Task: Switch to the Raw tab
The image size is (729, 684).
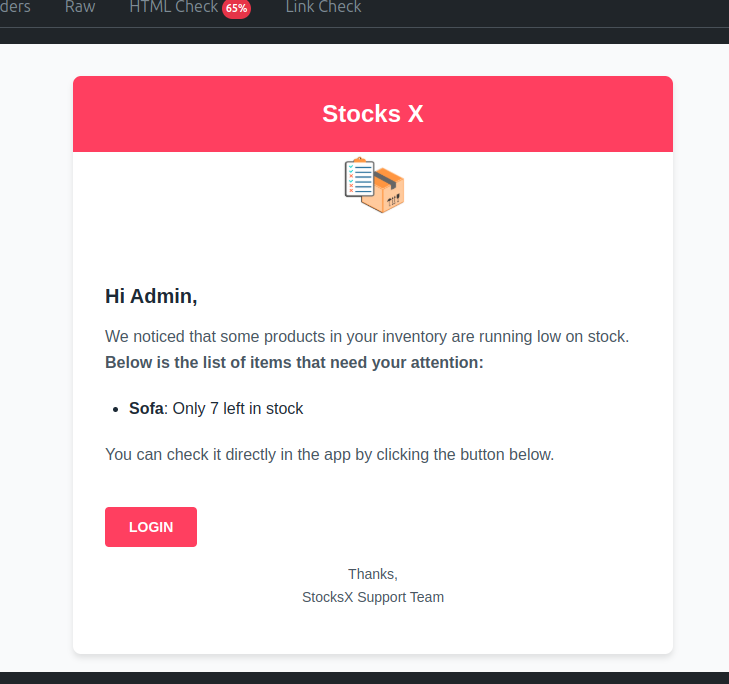Action: pos(80,7)
